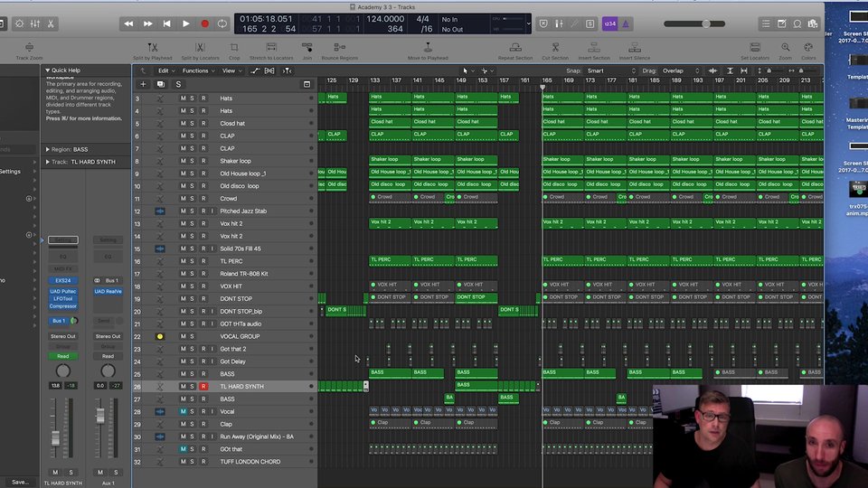
Task: Unmute the Vocal track
Action: (184, 412)
